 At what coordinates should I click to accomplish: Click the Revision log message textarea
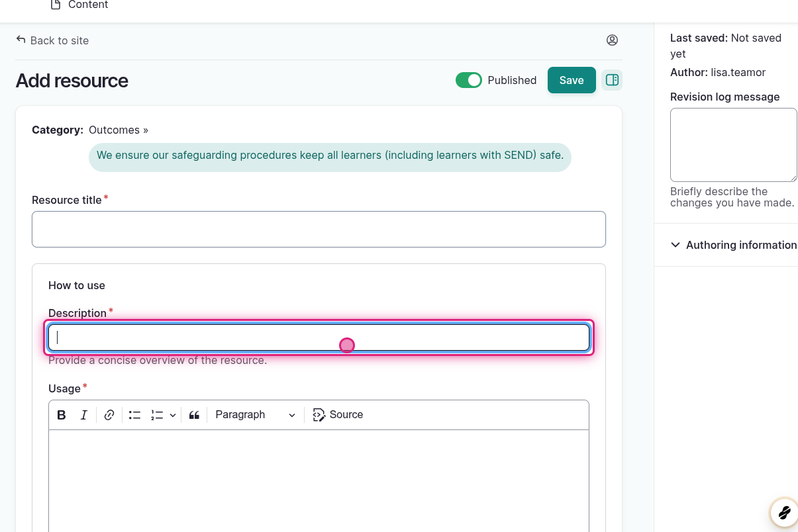tap(733, 145)
